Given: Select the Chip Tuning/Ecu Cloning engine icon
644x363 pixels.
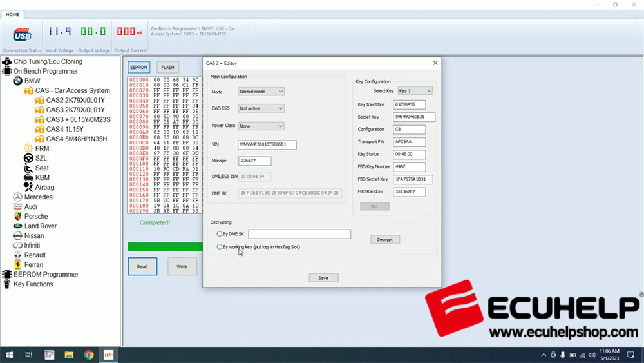Looking at the screenshot, I should pos(6,62).
